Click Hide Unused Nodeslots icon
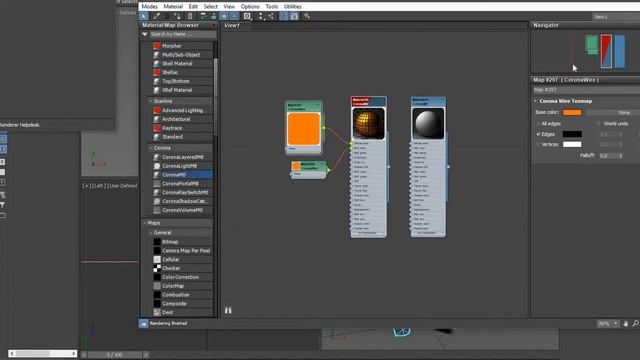Screen dimensions: 640x360 coord(213,16)
